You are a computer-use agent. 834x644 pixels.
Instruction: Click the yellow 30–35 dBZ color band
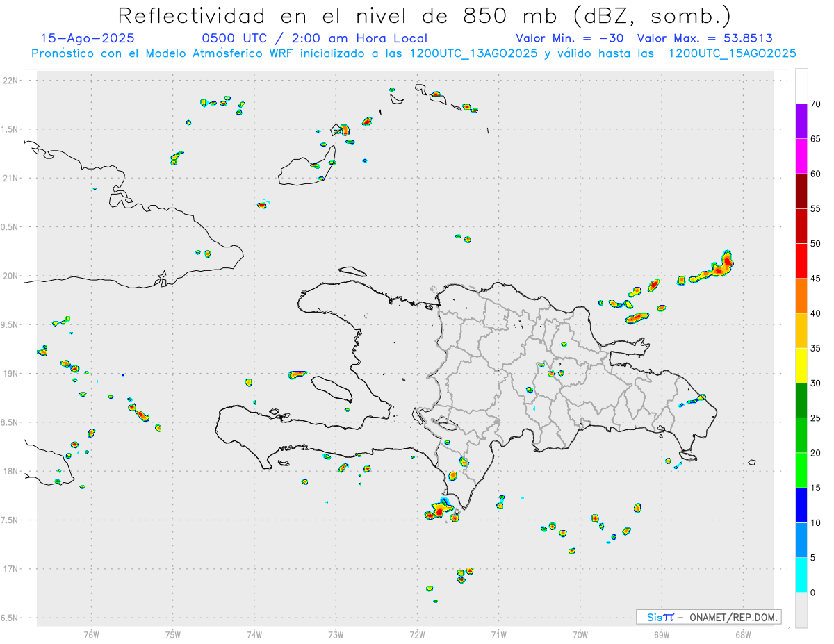tap(801, 365)
